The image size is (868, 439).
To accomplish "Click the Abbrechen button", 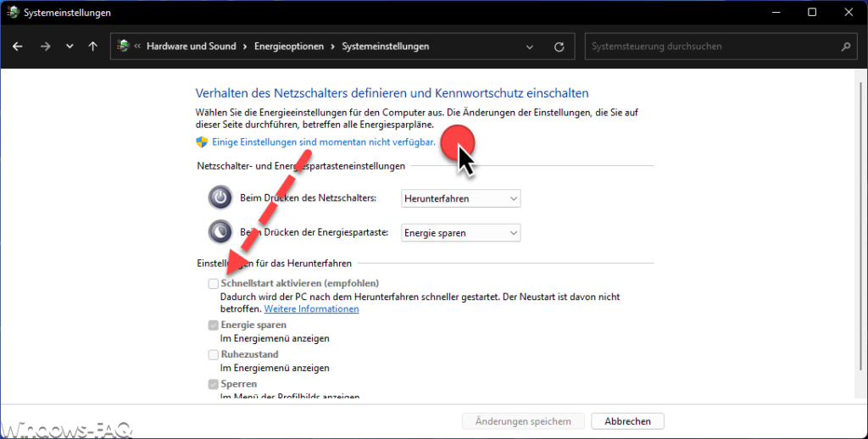I will coord(628,421).
